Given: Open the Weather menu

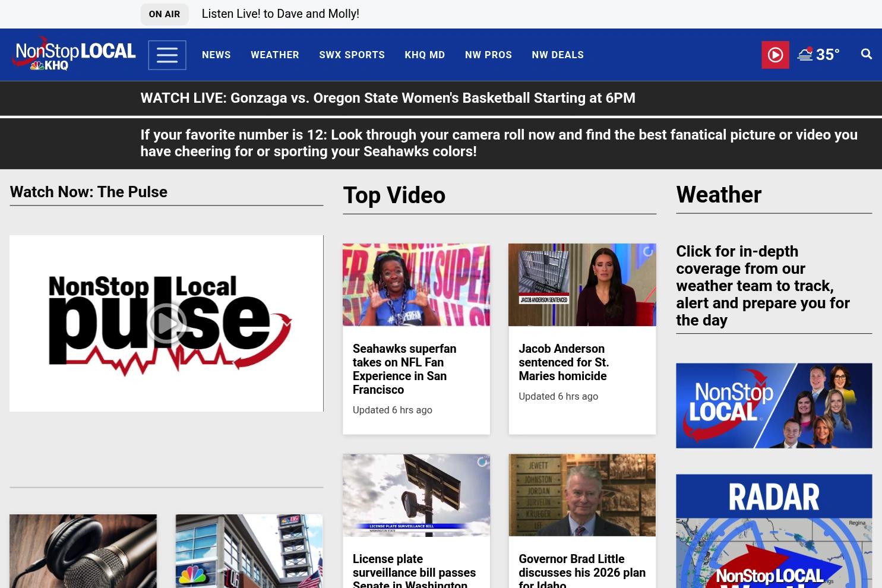Looking at the screenshot, I should (275, 55).
